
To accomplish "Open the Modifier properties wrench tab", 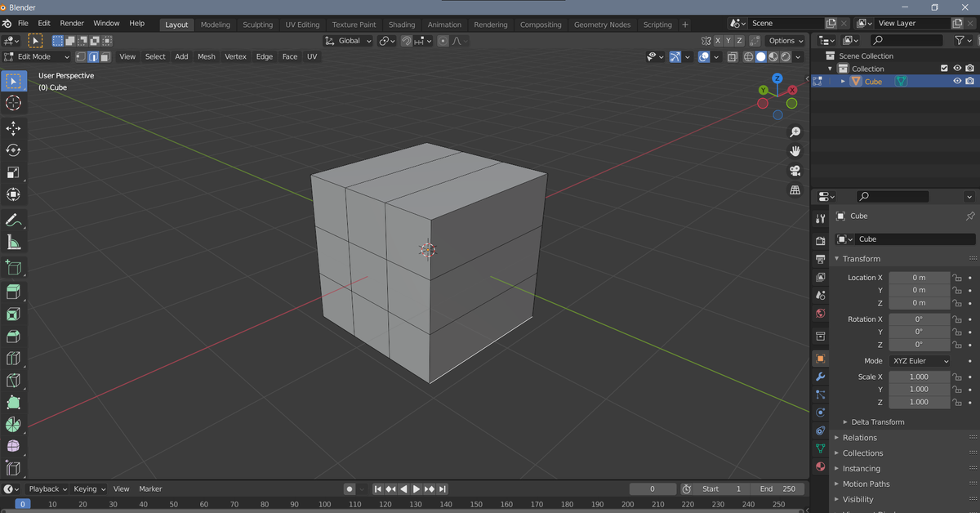I will click(x=821, y=377).
